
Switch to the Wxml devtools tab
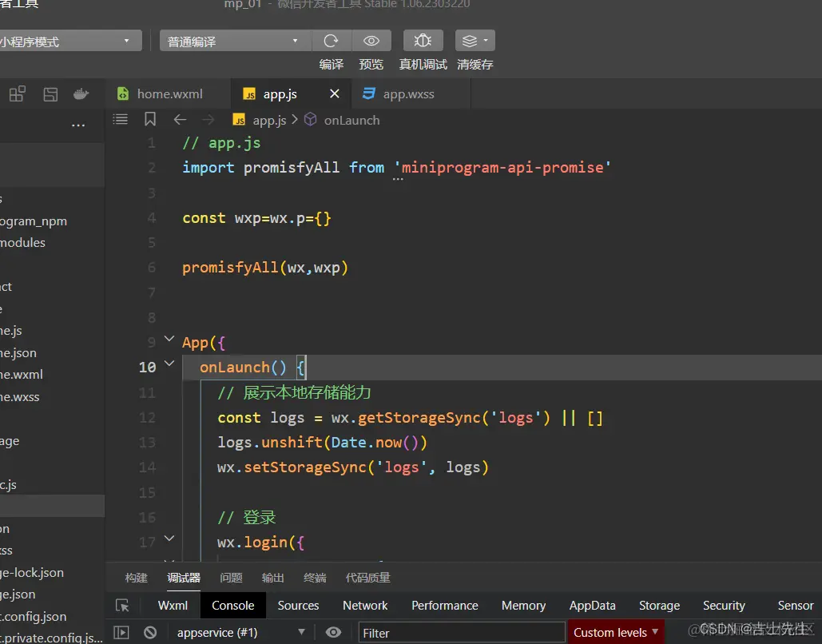pyautogui.click(x=173, y=605)
